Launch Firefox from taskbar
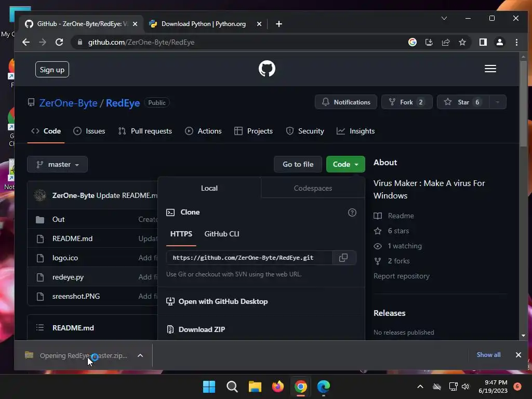This screenshot has height=399, width=532. pyautogui.click(x=278, y=387)
